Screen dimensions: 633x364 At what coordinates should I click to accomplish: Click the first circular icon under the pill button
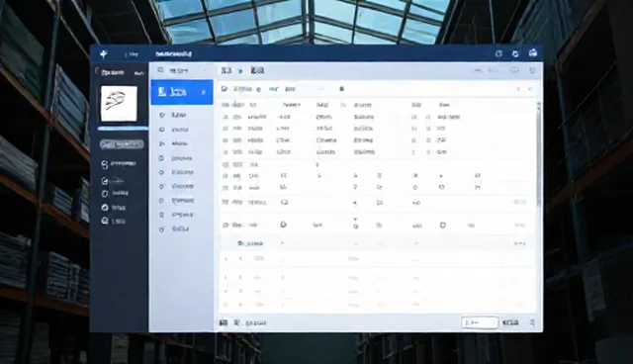(105, 164)
